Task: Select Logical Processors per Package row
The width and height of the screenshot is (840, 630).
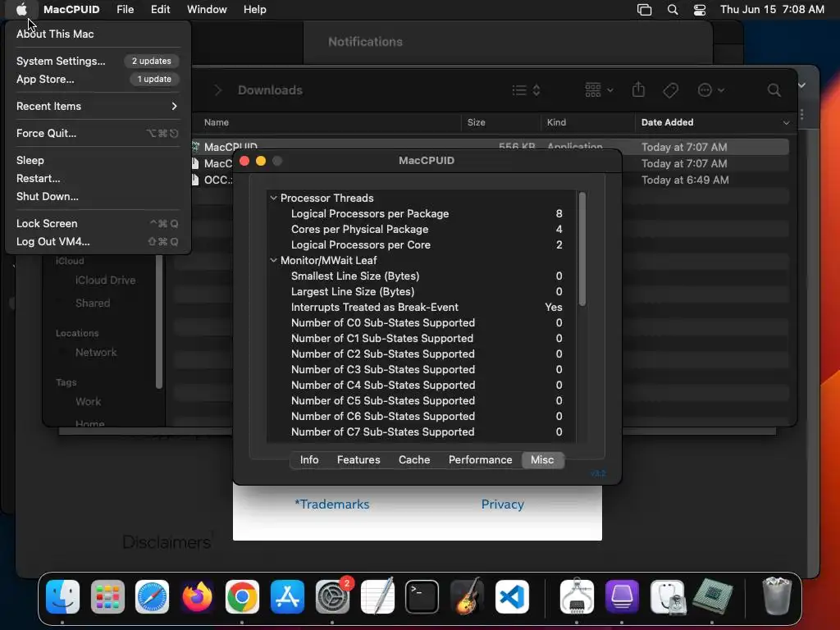Action: (422, 213)
